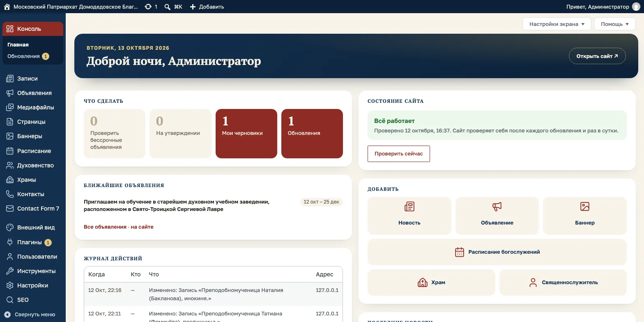Click the Открыть сайт button
Screen dimensions: 644x322
click(x=597, y=56)
